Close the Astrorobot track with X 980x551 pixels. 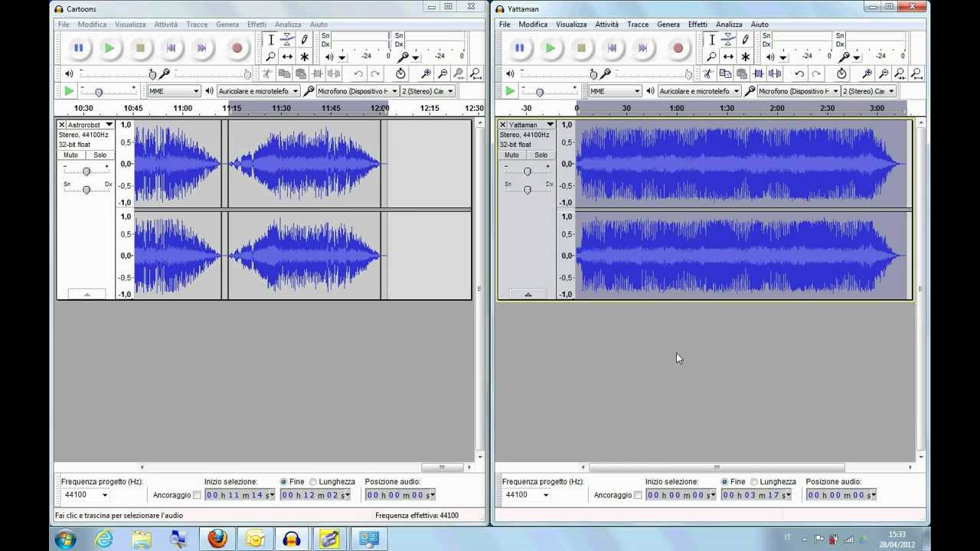pyautogui.click(x=62, y=125)
